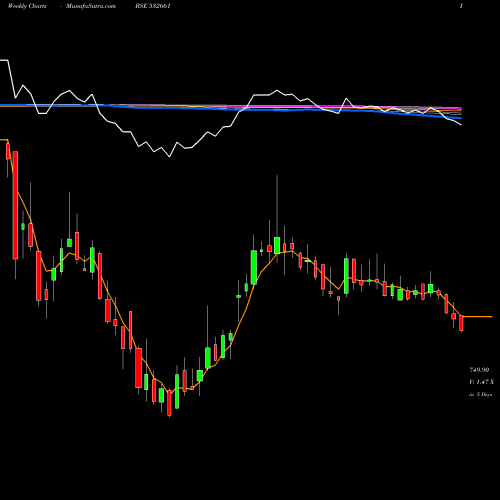Click the "MunafaSutra.com" label
The width and height of the screenshot is (500, 500).
(x=91, y=6)
